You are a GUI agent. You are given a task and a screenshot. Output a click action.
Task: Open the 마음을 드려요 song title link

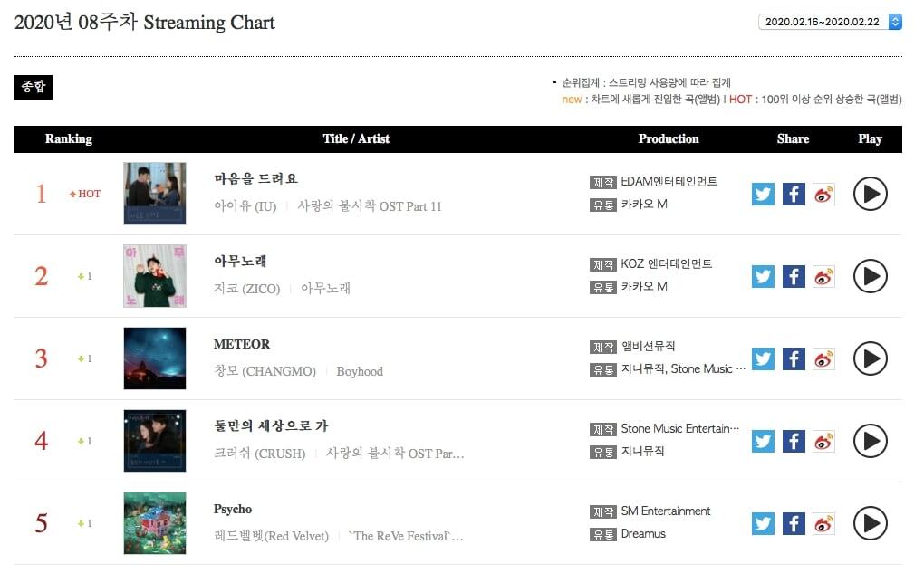point(256,178)
